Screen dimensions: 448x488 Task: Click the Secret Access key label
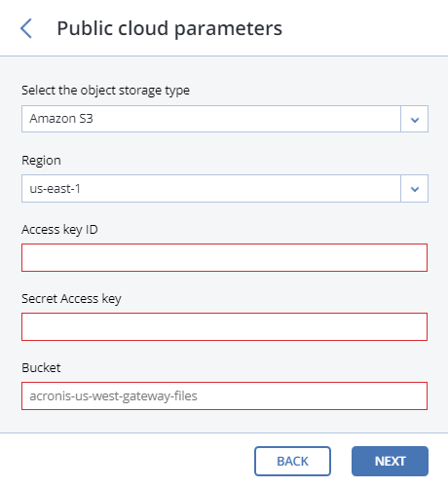coord(71,299)
